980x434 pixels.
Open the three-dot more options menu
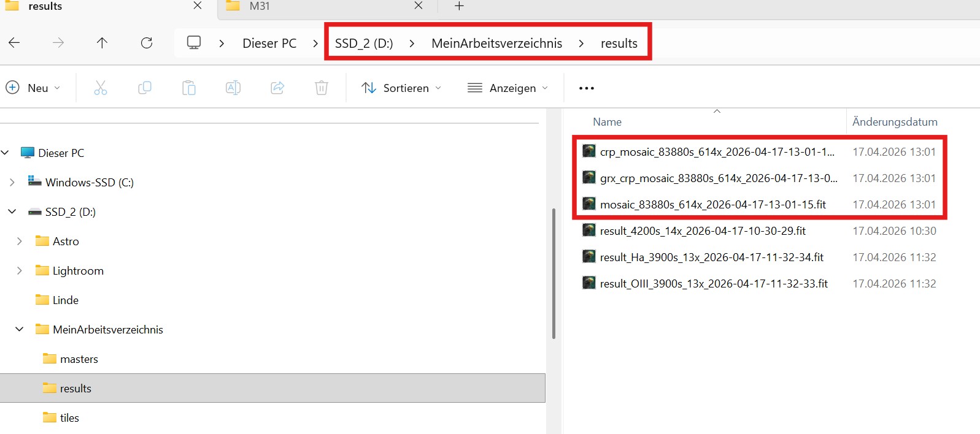pos(586,88)
